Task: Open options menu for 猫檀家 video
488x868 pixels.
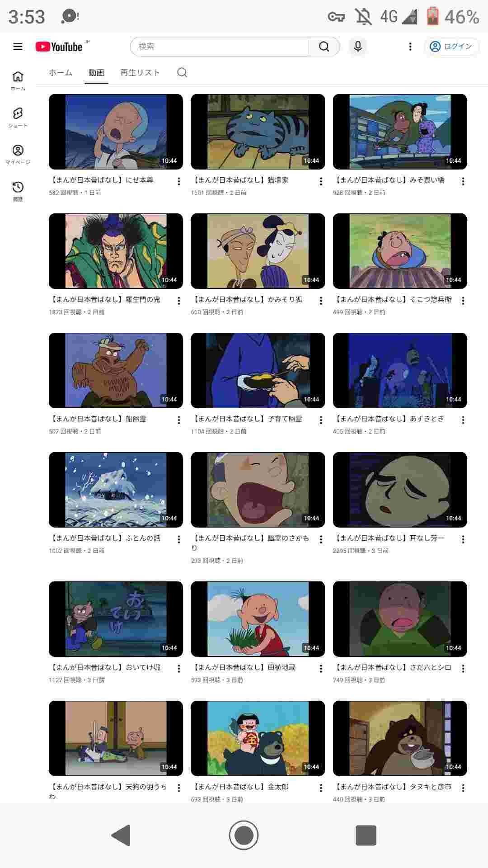Action: (x=321, y=181)
